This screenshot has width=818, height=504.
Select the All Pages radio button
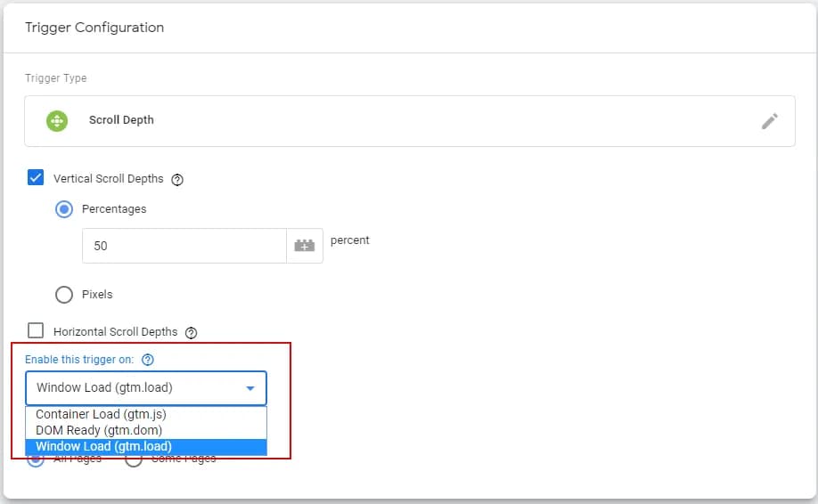tap(37, 459)
